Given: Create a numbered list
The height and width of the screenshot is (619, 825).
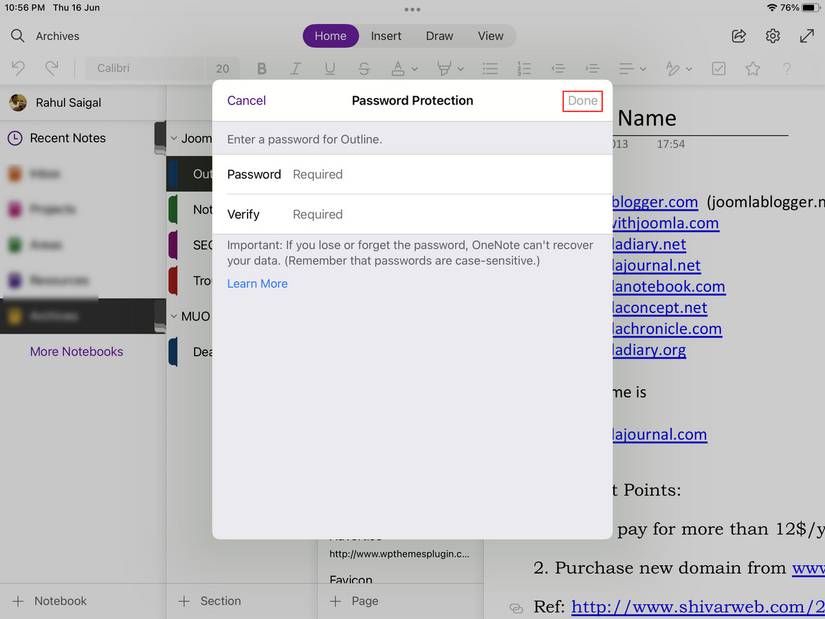Looking at the screenshot, I should click(x=523, y=68).
